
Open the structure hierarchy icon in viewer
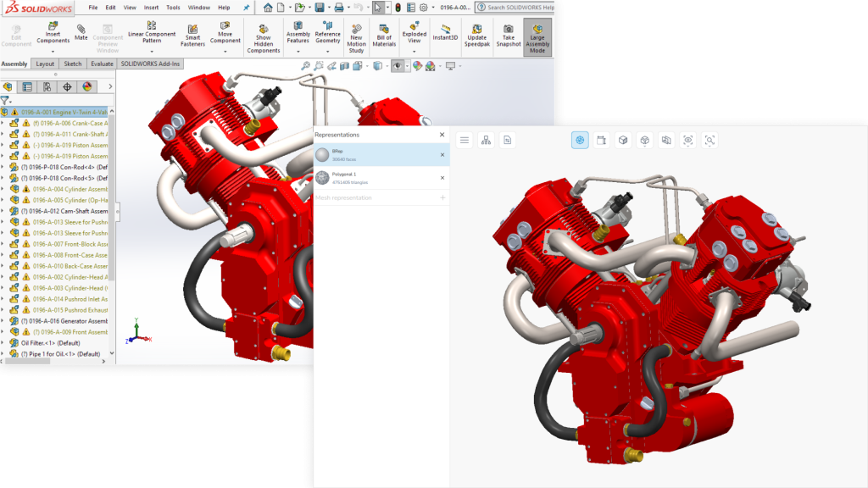click(x=486, y=140)
